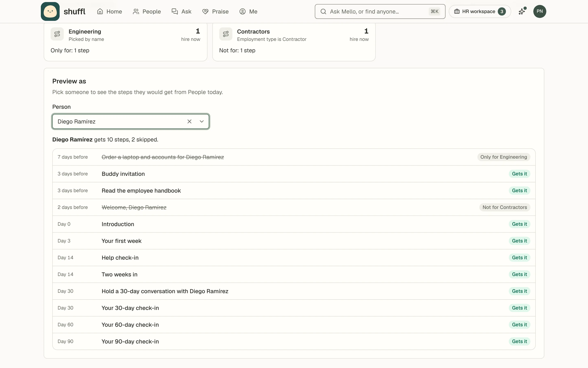
Task: Click the '3' count badge on HR workspace
Action: pyautogui.click(x=501, y=11)
